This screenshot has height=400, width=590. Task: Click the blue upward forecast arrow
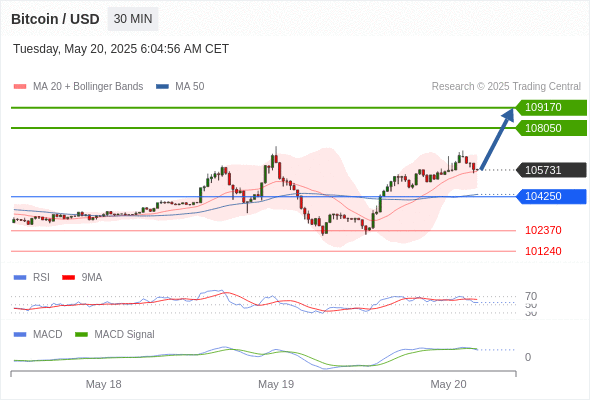click(497, 139)
